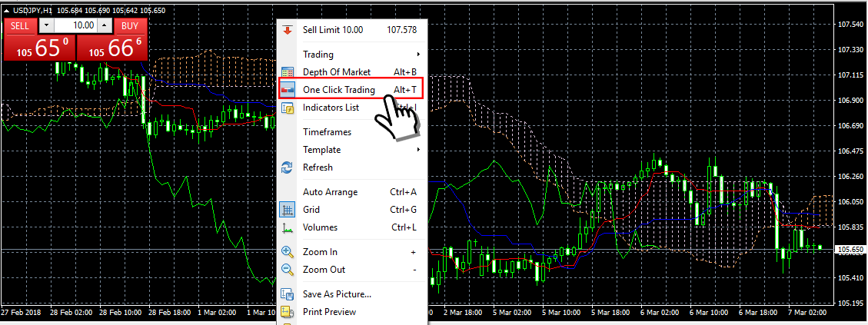Toggle Volumes display option
868x325 pixels.
click(353, 227)
